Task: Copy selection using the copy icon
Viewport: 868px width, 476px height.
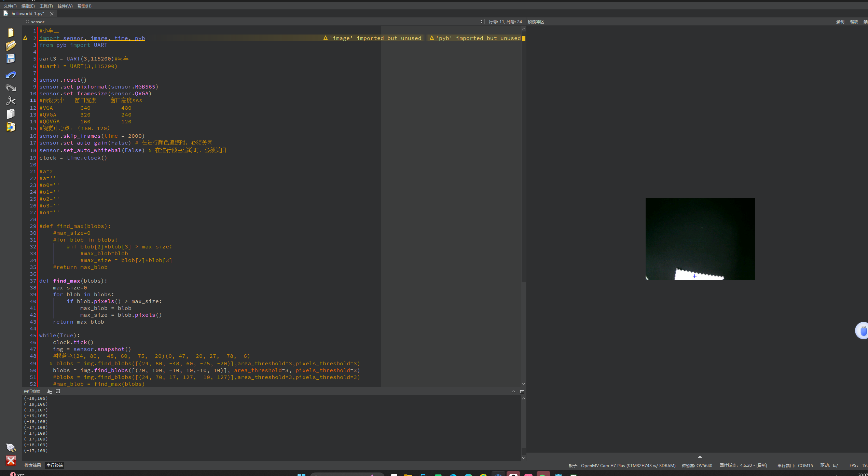Action: tap(11, 114)
